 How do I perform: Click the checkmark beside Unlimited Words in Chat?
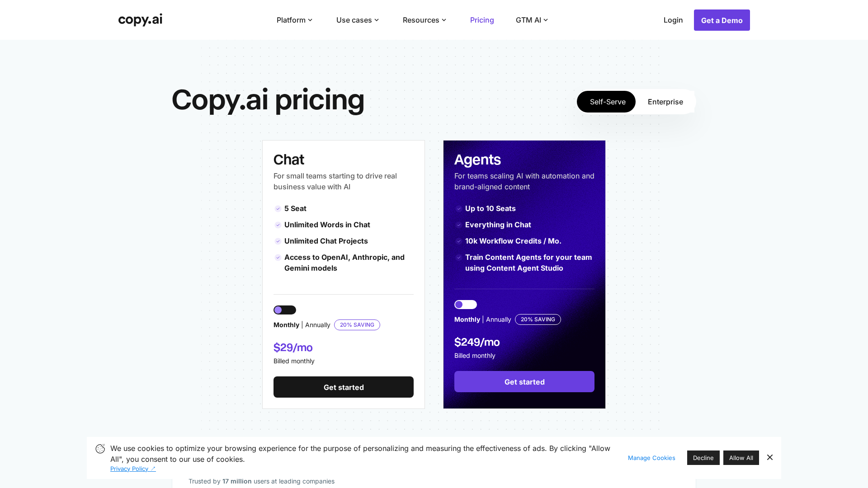coord(278,225)
